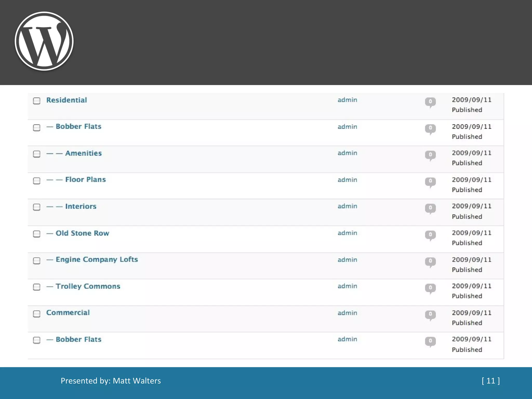532x399 pixels.
Task: Click comment bubble for Trolley Commons
Action: [x=430, y=288]
